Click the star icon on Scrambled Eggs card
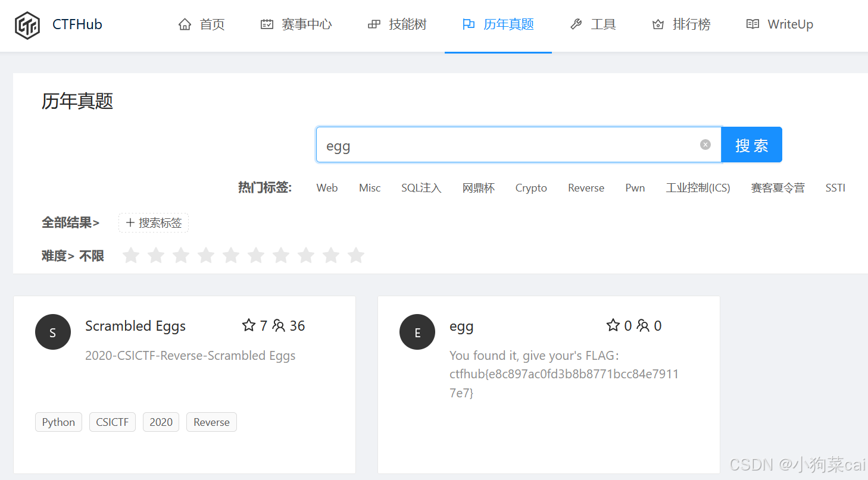 click(248, 325)
